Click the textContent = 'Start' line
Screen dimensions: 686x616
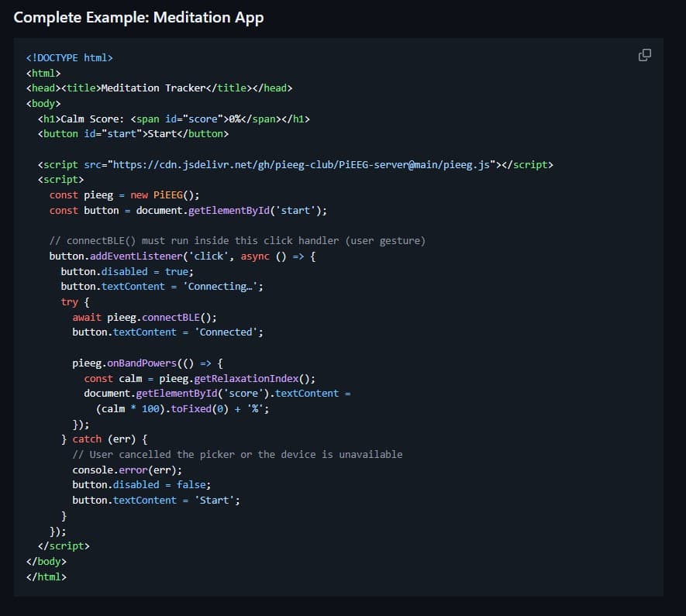pos(156,500)
